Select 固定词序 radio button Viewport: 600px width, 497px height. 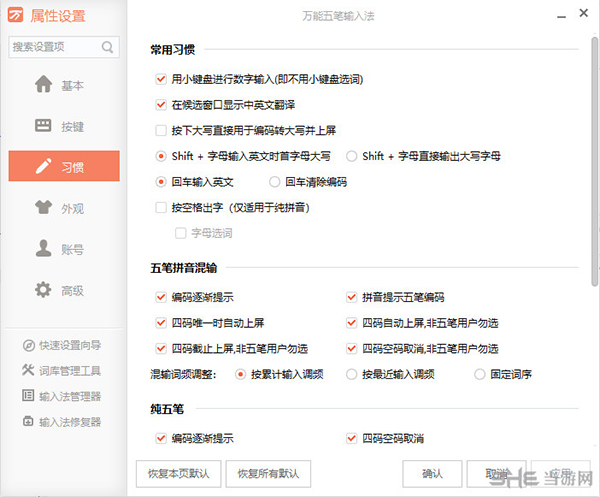(x=479, y=374)
